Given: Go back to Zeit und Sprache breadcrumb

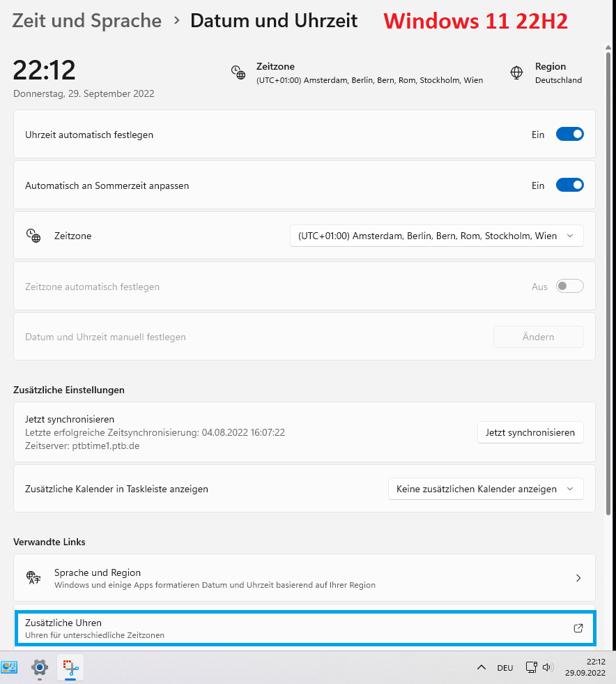Looking at the screenshot, I should point(86,21).
